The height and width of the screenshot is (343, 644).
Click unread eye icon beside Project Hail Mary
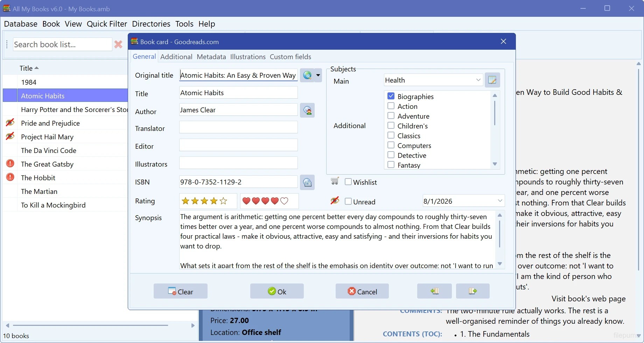(x=10, y=136)
